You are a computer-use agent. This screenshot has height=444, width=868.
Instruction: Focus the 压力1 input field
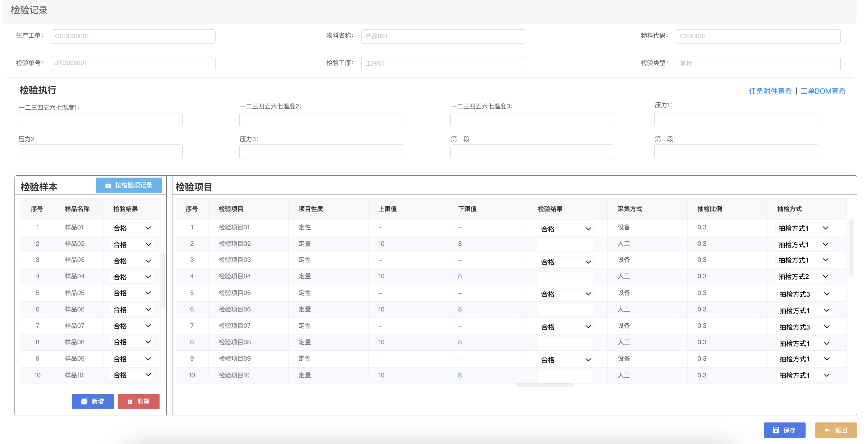pos(737,120)
